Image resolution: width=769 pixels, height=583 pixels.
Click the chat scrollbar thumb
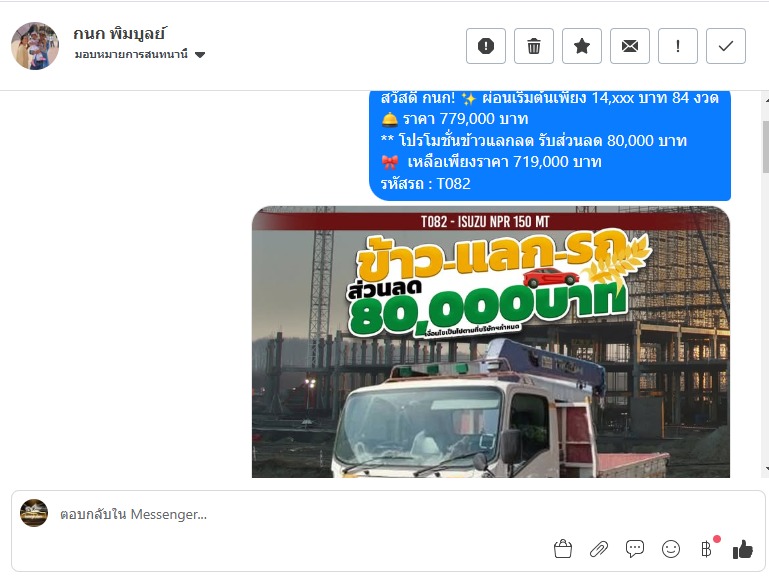(x=766, y=147)
